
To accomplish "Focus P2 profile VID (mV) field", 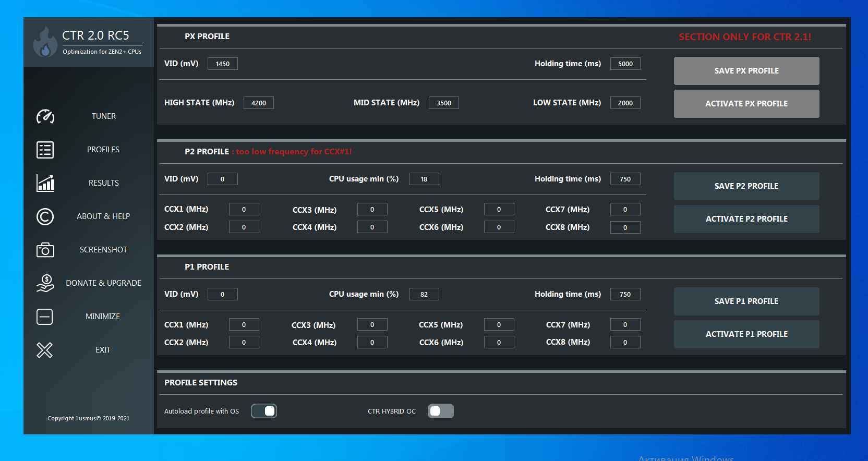I will point(223,179).
